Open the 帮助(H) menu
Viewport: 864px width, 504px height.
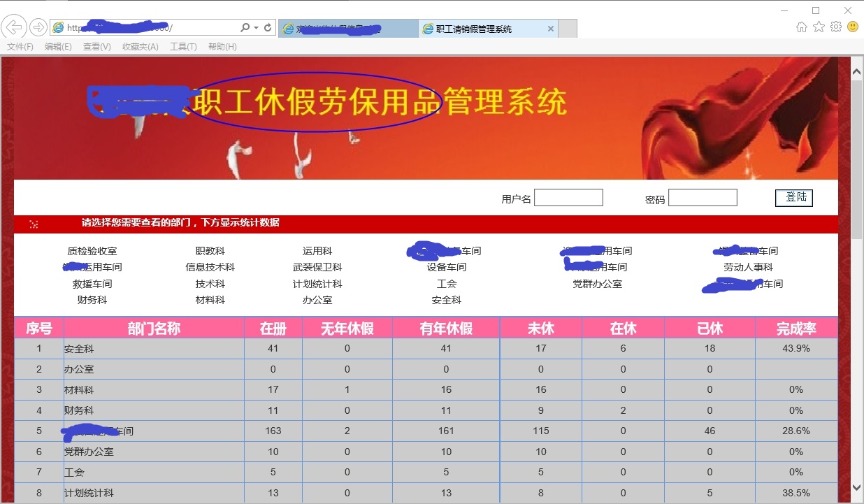222,47
